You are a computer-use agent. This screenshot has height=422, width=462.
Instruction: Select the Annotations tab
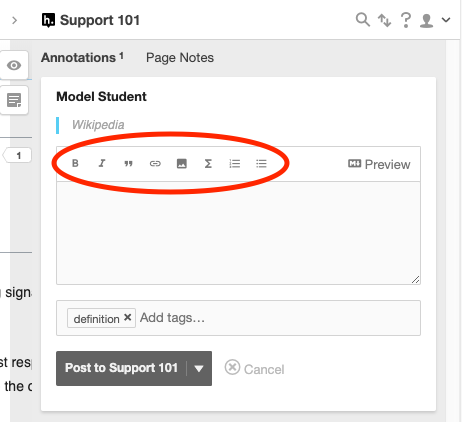[x=82, y=58]
